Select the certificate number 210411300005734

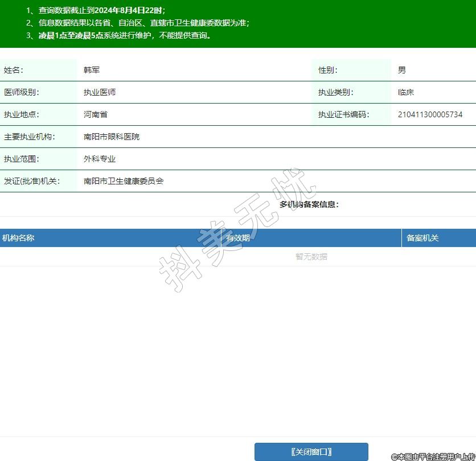coord(430,114)
